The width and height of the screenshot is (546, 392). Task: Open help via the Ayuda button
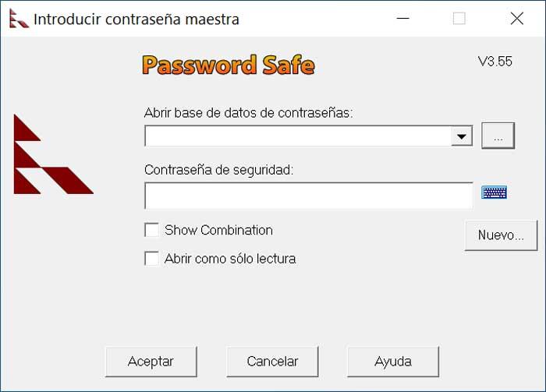click(393, 362)
